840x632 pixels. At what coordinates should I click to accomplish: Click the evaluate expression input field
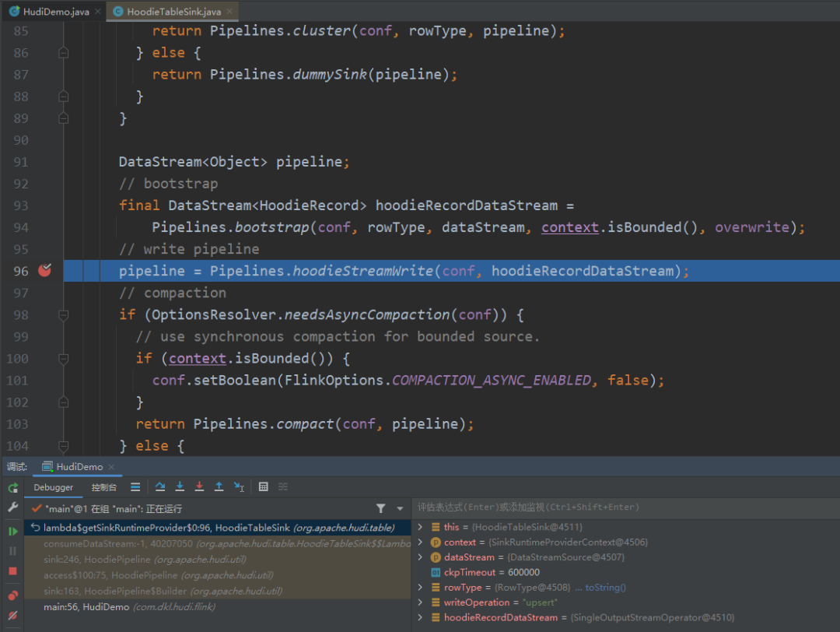(x=622, y=507)
